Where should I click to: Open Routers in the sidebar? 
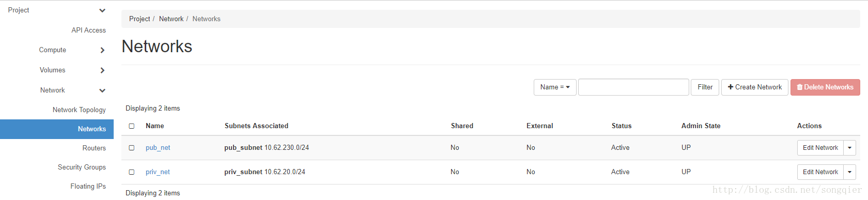pyautogui.click(x=94, y=148)
